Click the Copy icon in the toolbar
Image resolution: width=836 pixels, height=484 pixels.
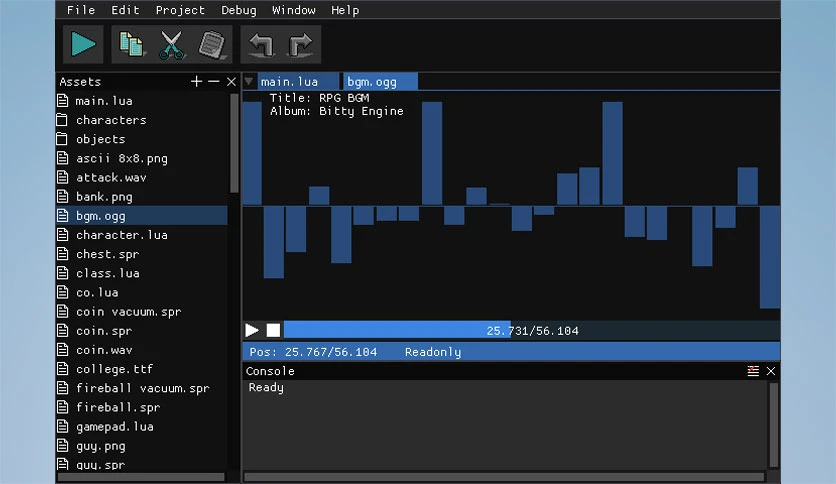[132, 44]
